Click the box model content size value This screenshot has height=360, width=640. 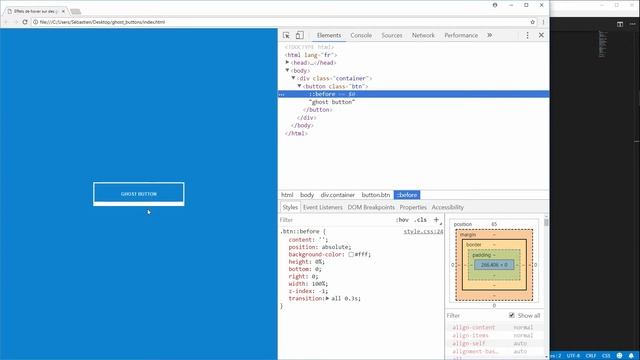[x=494, y=265]
